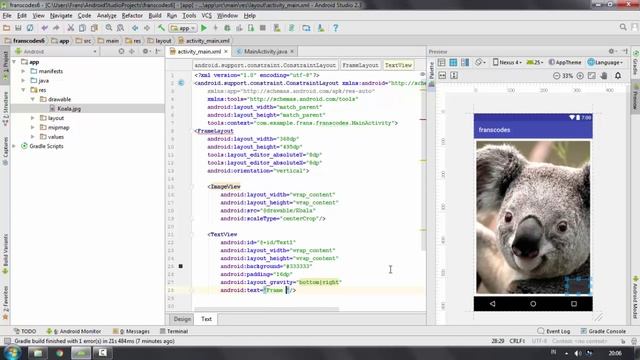640x360 pixels.
Task: Click FrameLayout breadcrumb in editor
Action: pos(360,65)
